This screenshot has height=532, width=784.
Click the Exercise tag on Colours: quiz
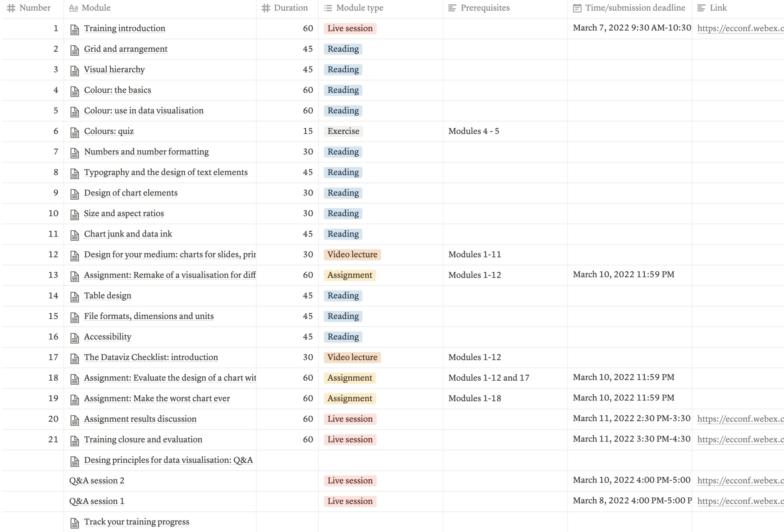coord(343,131)
